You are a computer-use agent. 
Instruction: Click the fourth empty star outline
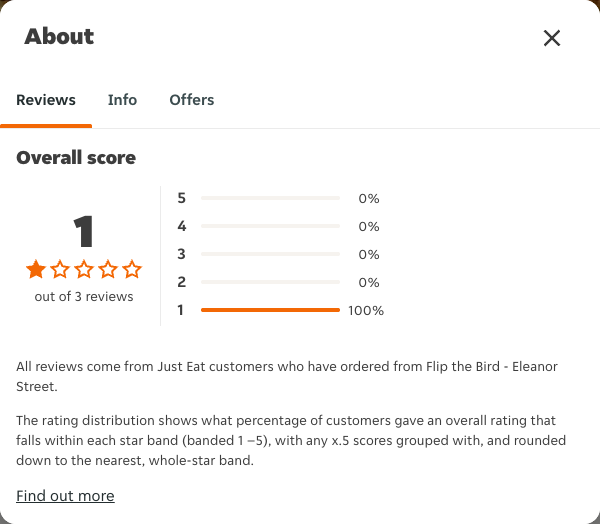pos(108,269)
